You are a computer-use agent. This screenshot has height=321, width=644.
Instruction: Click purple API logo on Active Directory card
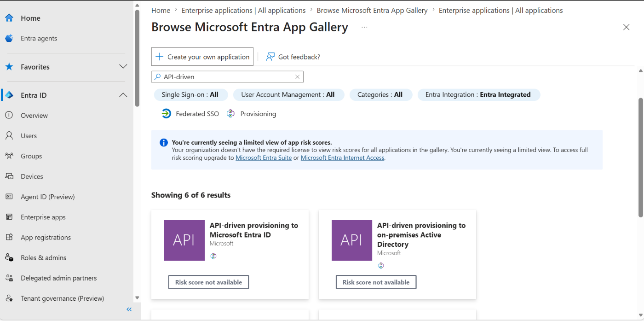tap(352, 240)
